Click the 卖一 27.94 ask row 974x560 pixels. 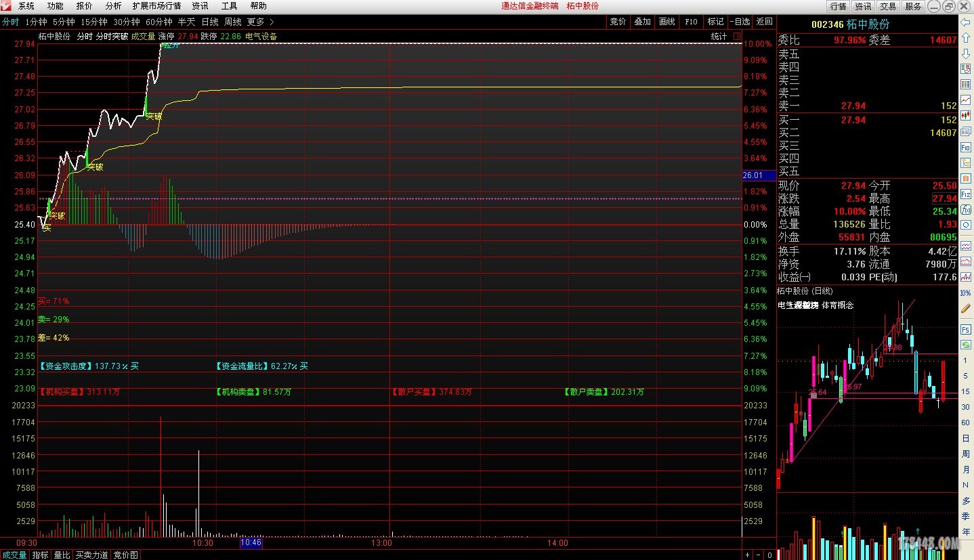[868, 106]
